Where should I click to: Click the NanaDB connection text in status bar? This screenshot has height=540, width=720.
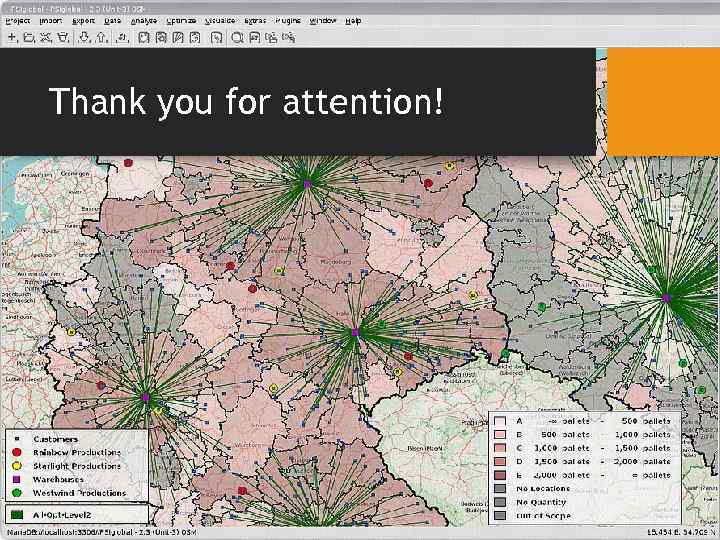coord(102,532)
